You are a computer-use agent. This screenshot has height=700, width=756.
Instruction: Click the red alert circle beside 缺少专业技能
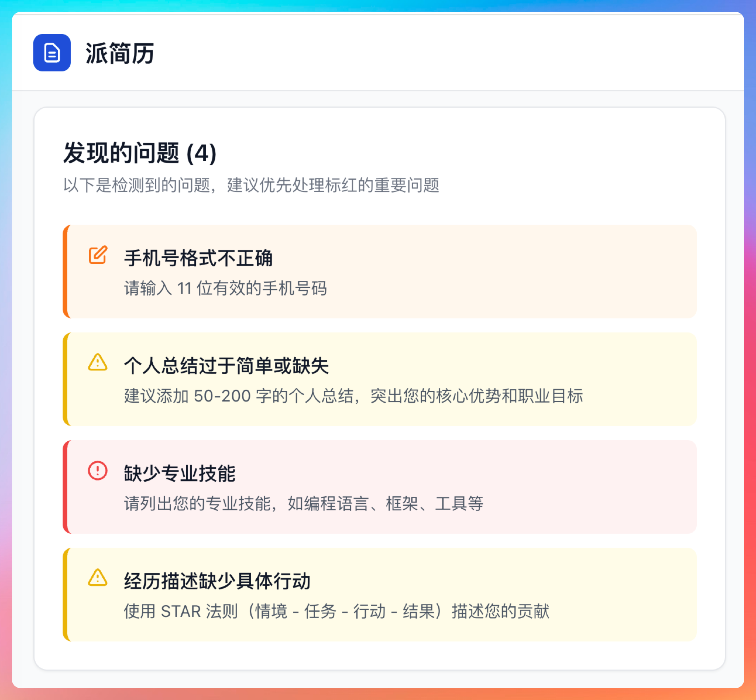click(98, 471)
